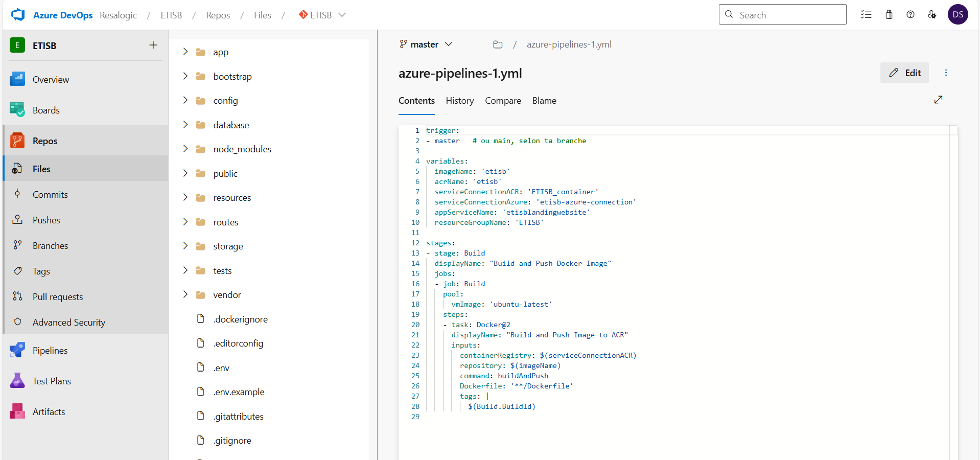The height and width of the screenshot is (460, 980).
Task: Click the Pushes icon in sidebar
Action: [17, 220]
